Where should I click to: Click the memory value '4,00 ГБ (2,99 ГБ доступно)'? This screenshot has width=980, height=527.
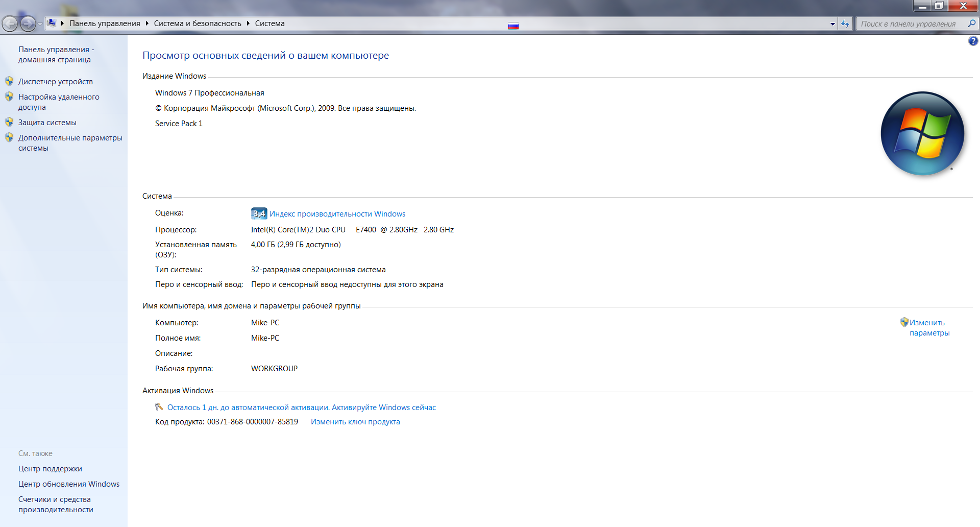(296, 245)
